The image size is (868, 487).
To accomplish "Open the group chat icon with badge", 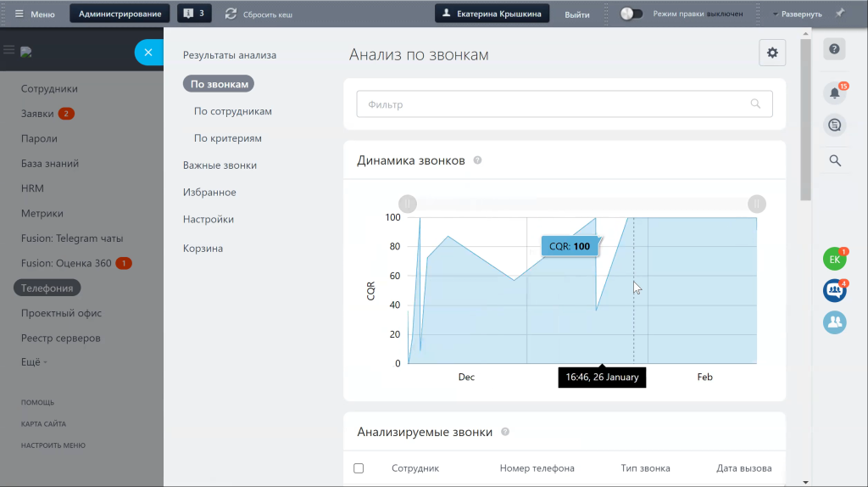I will [835, 290].
